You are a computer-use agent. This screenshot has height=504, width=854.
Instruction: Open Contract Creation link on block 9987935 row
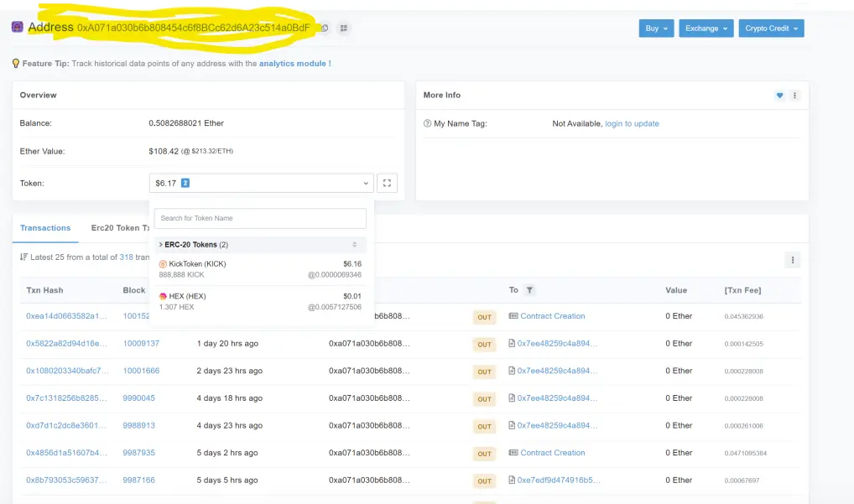(552, 453)
